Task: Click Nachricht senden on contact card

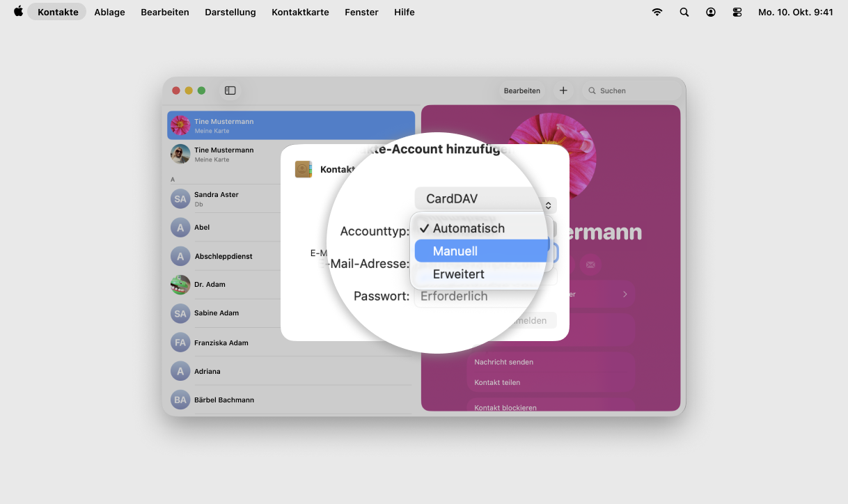Action: coord(504,362)
